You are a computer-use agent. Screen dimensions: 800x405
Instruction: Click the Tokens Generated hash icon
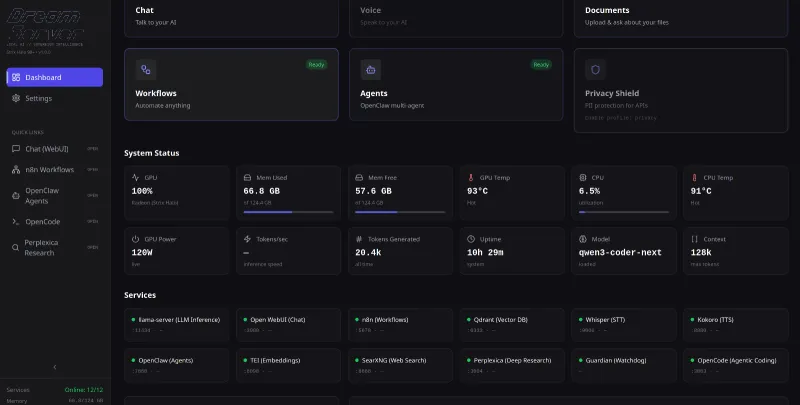coord(359,239)
